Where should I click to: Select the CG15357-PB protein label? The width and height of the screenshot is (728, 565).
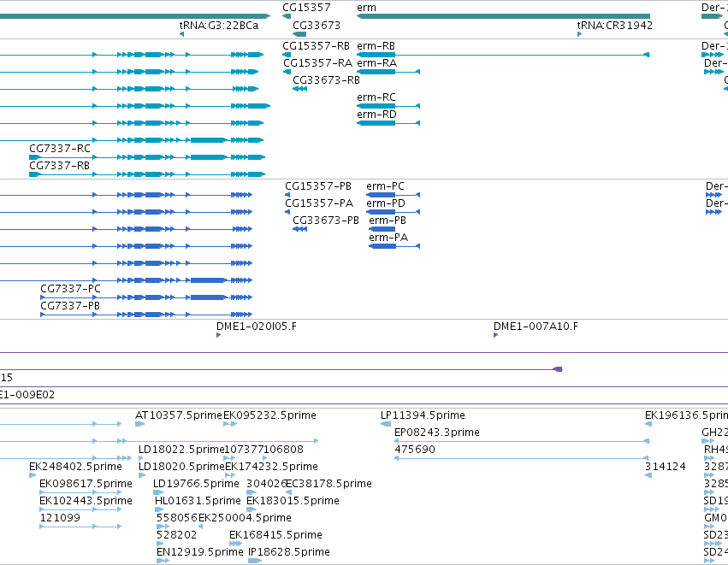point(318,186)
